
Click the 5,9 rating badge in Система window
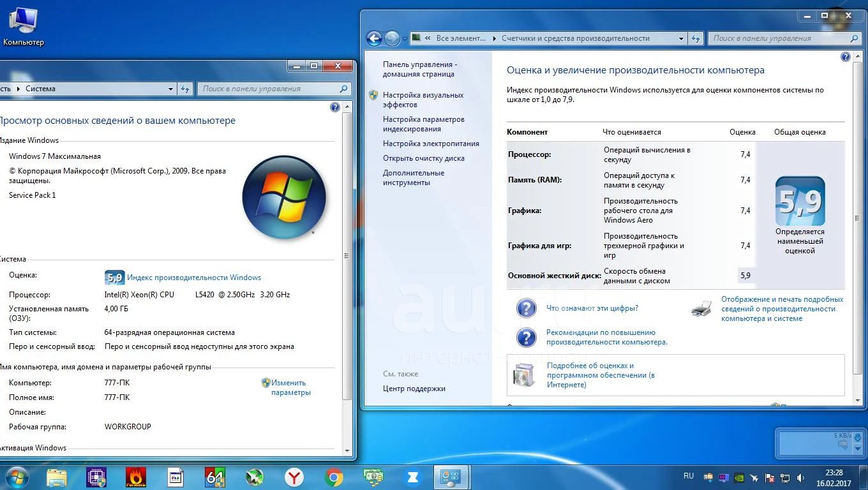(x=114, y=278)
